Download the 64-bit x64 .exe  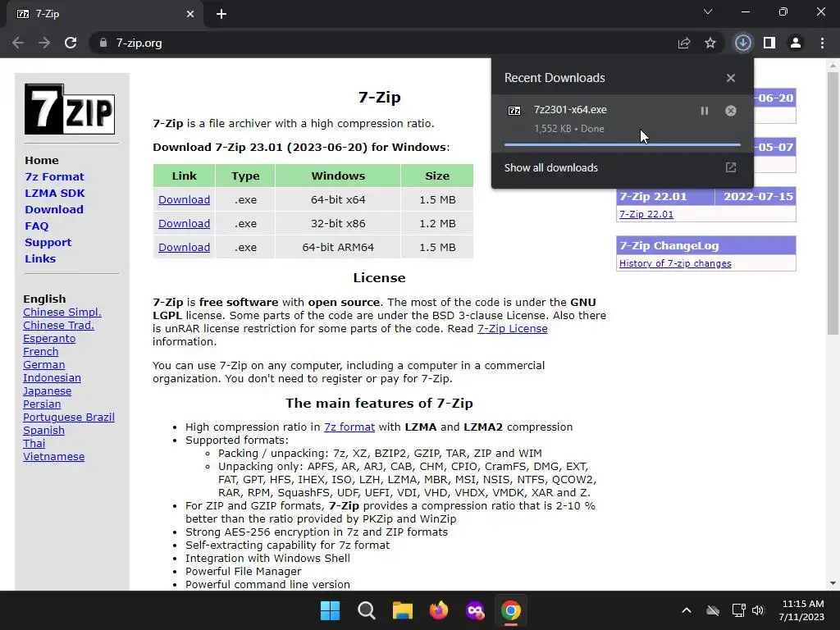pos(185,200)
